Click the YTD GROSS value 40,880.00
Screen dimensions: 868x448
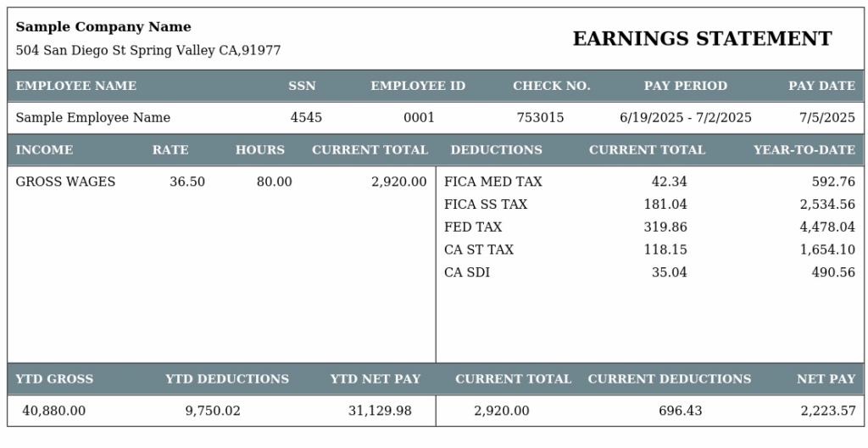(53, 411)
